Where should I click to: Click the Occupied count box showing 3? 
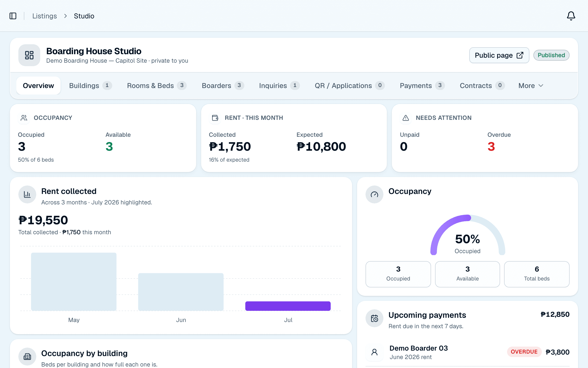point(398,274)
